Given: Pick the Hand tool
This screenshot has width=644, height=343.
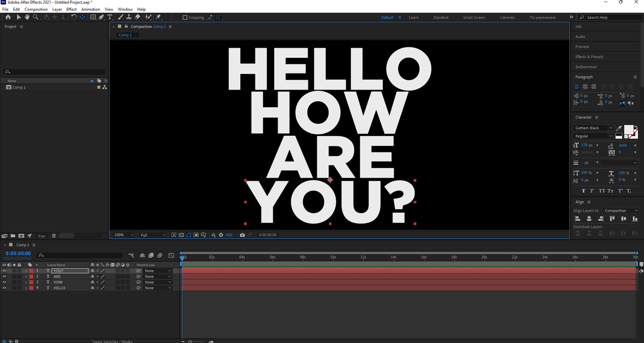Looking at the screenshot, I should coord(27,17).
